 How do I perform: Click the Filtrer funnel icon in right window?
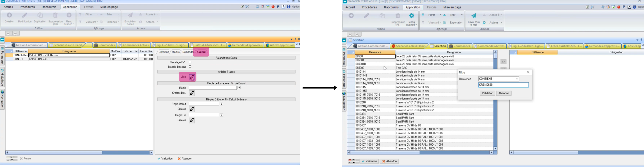tap(423, 15)
